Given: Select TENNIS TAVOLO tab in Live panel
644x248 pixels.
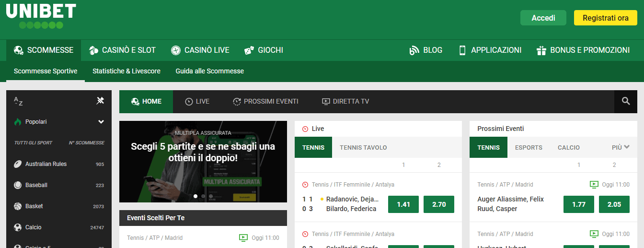Looking at the screenshot, I should point(363,147).
